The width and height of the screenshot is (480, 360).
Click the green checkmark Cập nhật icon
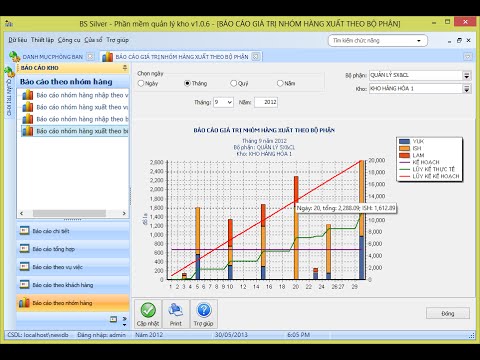(x=148, y=310)
